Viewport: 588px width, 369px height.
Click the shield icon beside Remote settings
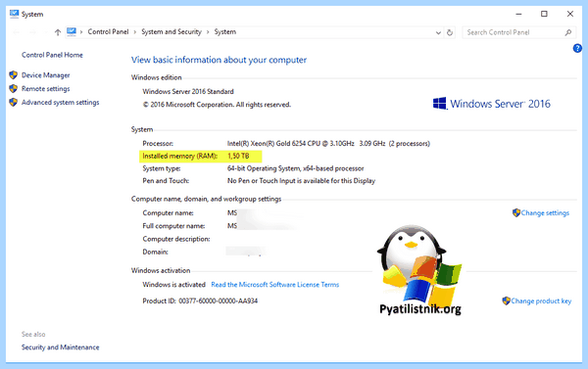point(14,89)
